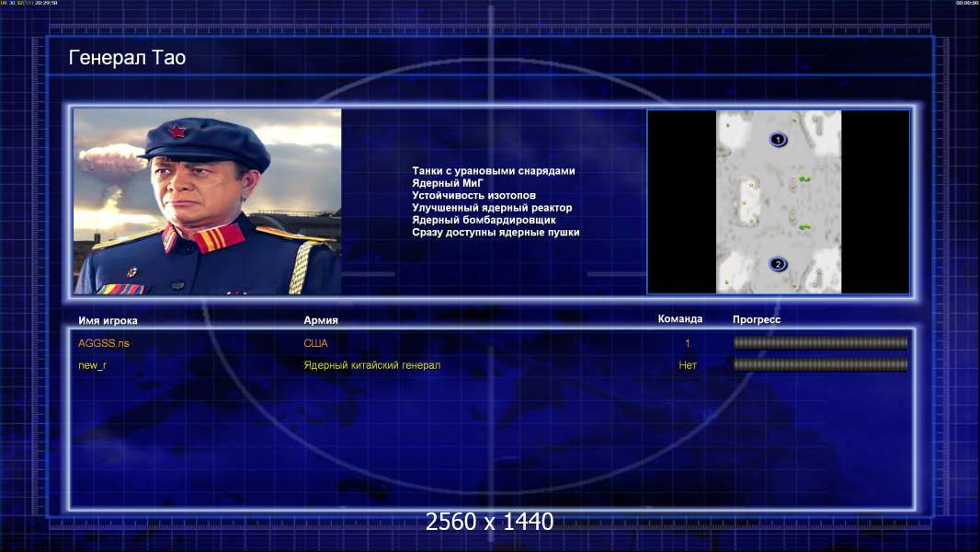Click the "Армия" column header
Image resolution: width=980 pixels, height=552 pixels.
pos(321,320)
